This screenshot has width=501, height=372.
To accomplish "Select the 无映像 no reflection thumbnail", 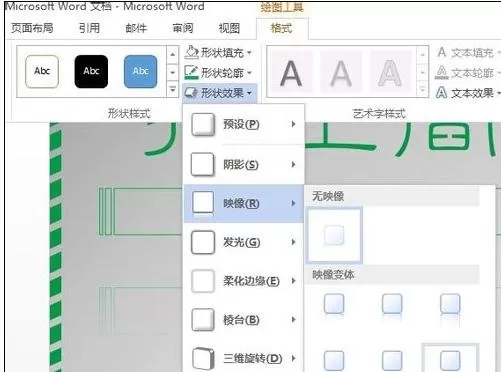I will 334,235.
